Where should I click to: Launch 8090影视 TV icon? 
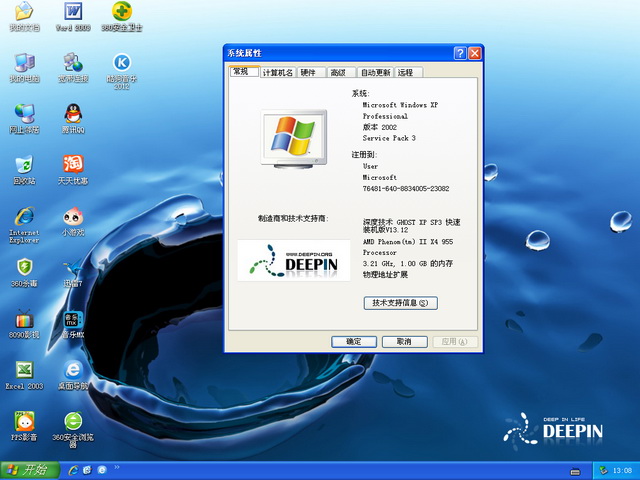click(x=24, y=324)
